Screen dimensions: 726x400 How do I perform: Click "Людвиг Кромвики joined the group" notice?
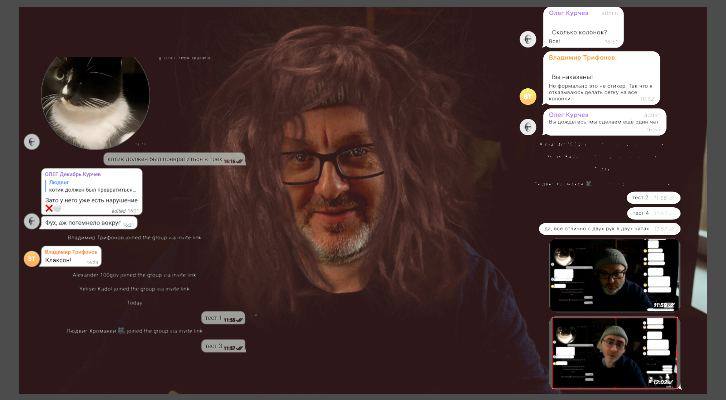point(134,331)
